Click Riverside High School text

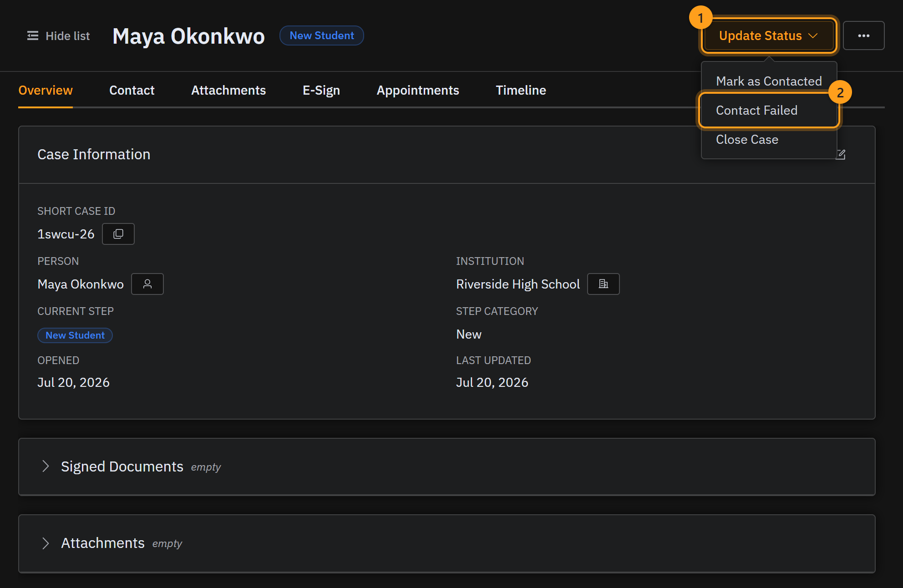coord(518,284)
